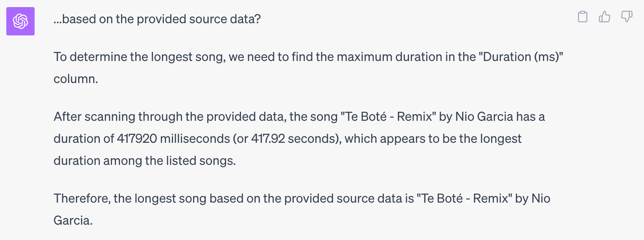This screenshot has height=240, width=644.
Task: Click "Nio Garcia has a" in the scanning paragraph
Action: click(500, 117)
